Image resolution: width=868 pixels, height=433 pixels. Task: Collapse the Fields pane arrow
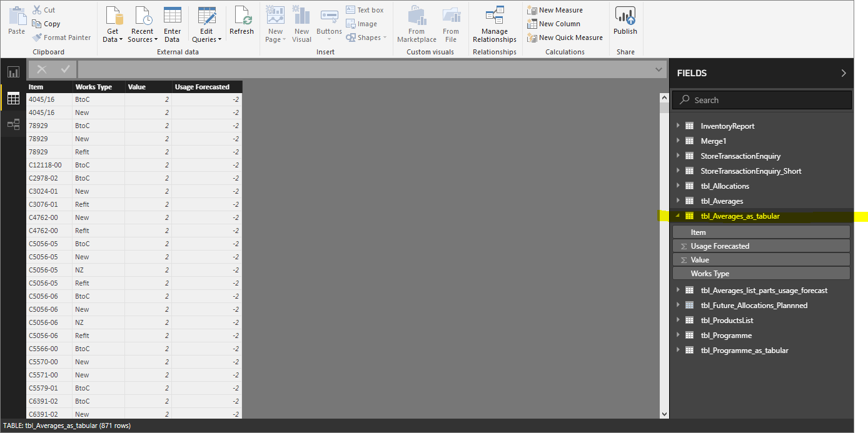click(843, 73)
